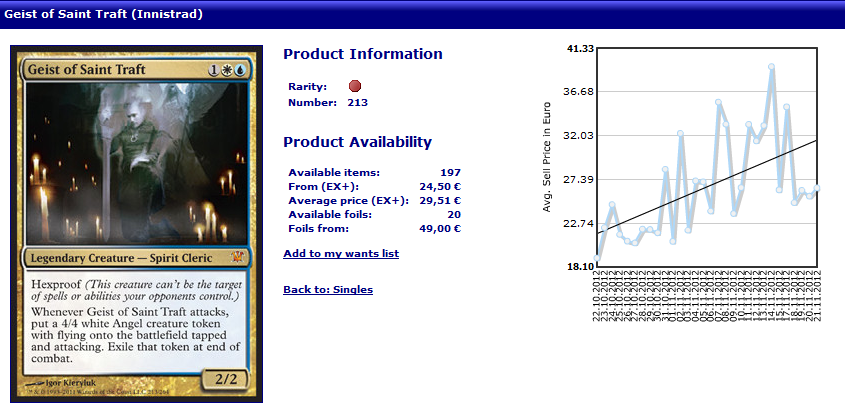Click the 'Avg. Sell Price in Euro' axis label
Screen dimensions: 845x415
coord(547,157)
